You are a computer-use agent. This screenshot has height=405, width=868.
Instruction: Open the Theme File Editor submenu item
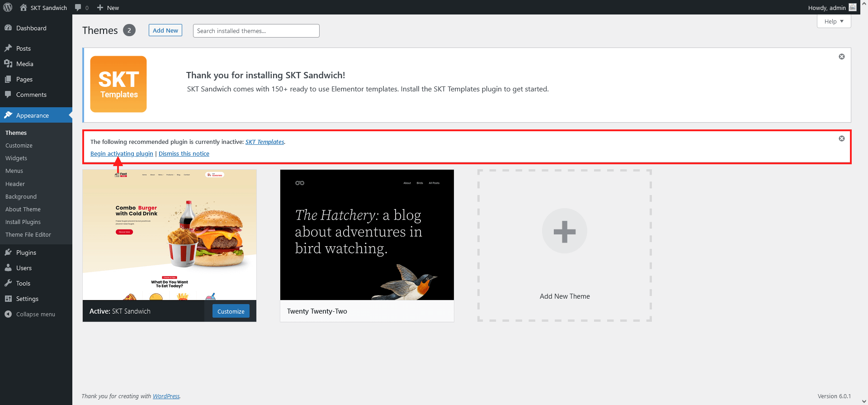pos(28,234)
